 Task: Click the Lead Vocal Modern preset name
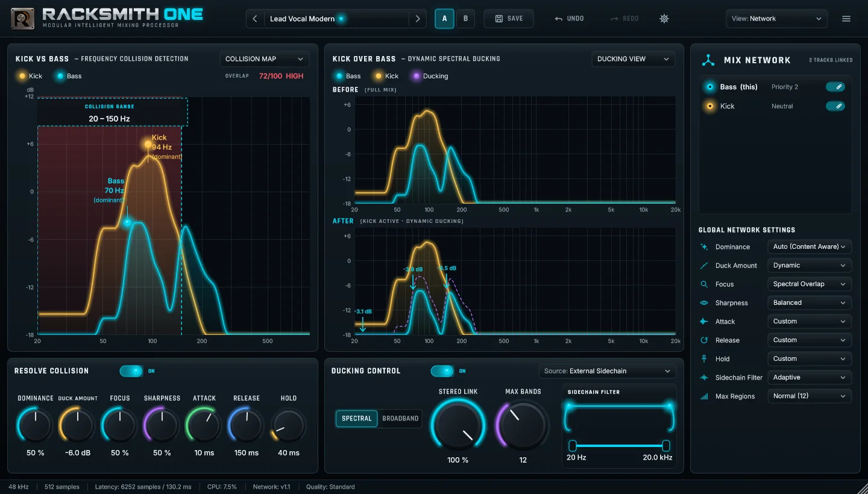pos(302,19)
